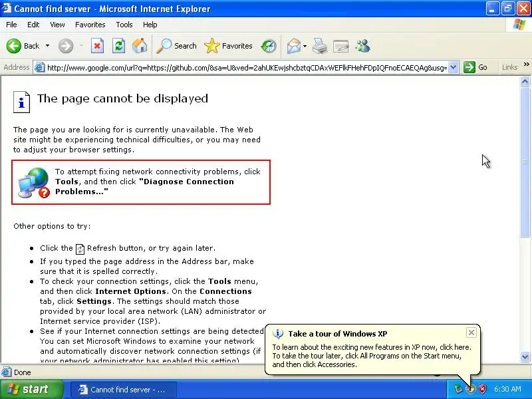Close the Windows XP tour balloon
Screen dimensions: 532x399
[x=471, y=332]
